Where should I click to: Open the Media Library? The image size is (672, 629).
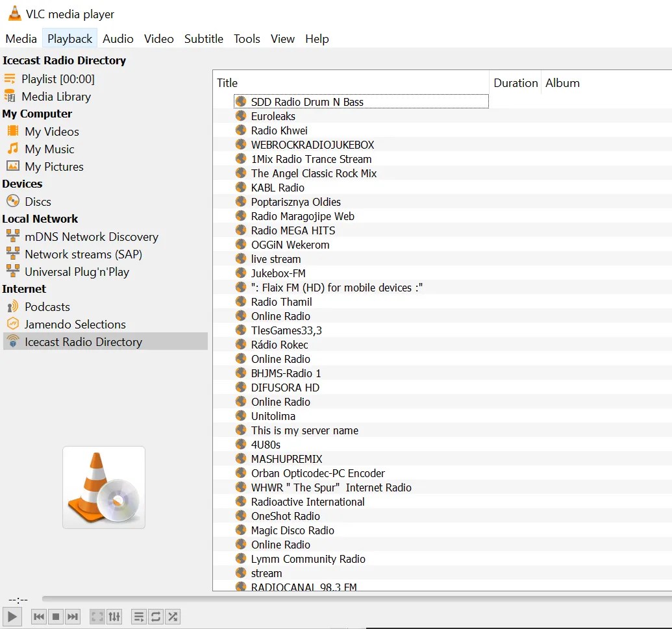[x=55, y=96]
